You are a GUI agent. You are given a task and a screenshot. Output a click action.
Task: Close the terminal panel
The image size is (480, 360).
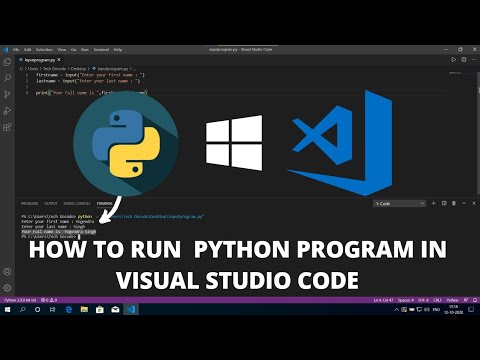[x=474, y=203]
